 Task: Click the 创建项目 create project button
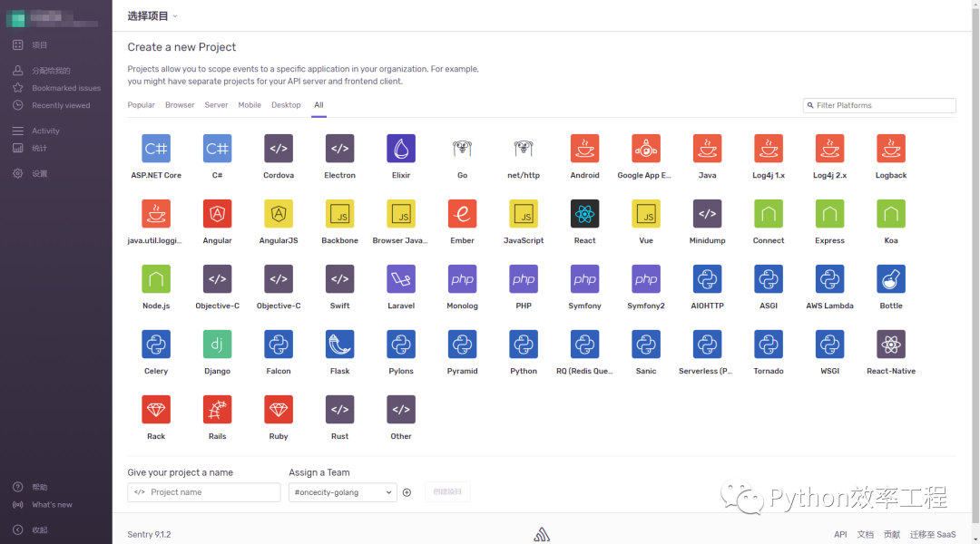(x=447, y=492)
